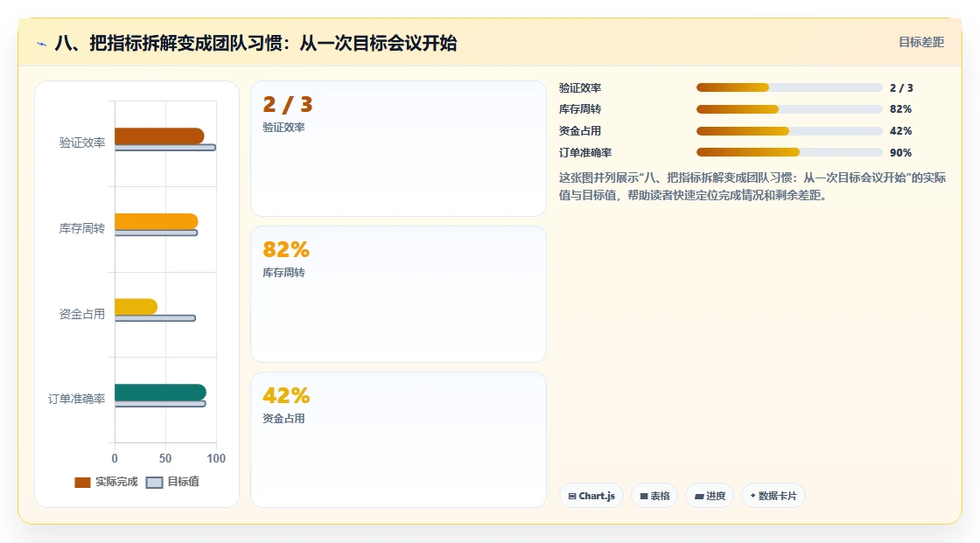This screenshot has width=980, height=543.
Task: Click the 90% value in progress list
Action: click(x=900, y=152)
